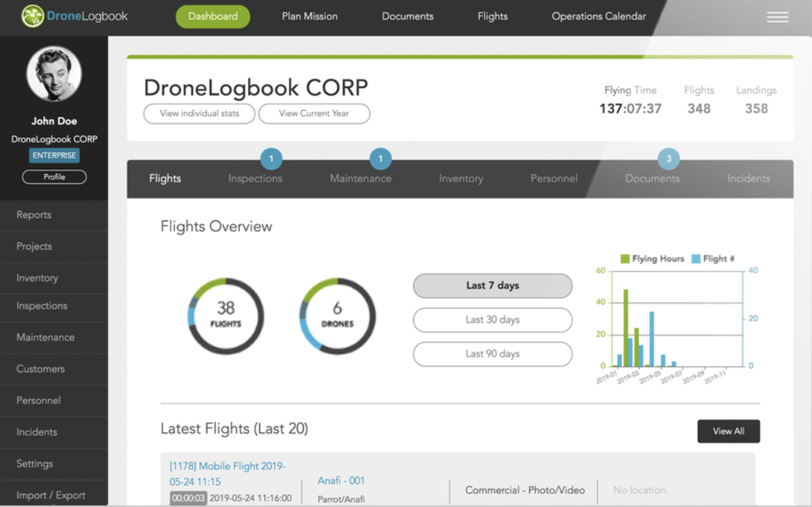Select the Last 7 days filter

click(x=492, y=286)
